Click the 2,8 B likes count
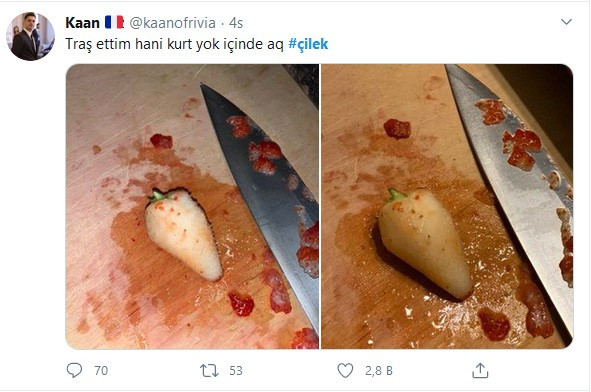 click(x=378, y=371)
